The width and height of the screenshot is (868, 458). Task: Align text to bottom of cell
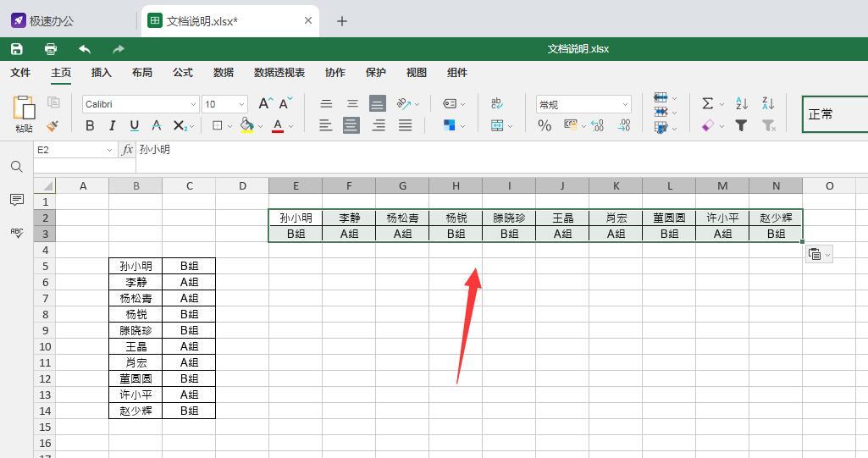point(378,103)
